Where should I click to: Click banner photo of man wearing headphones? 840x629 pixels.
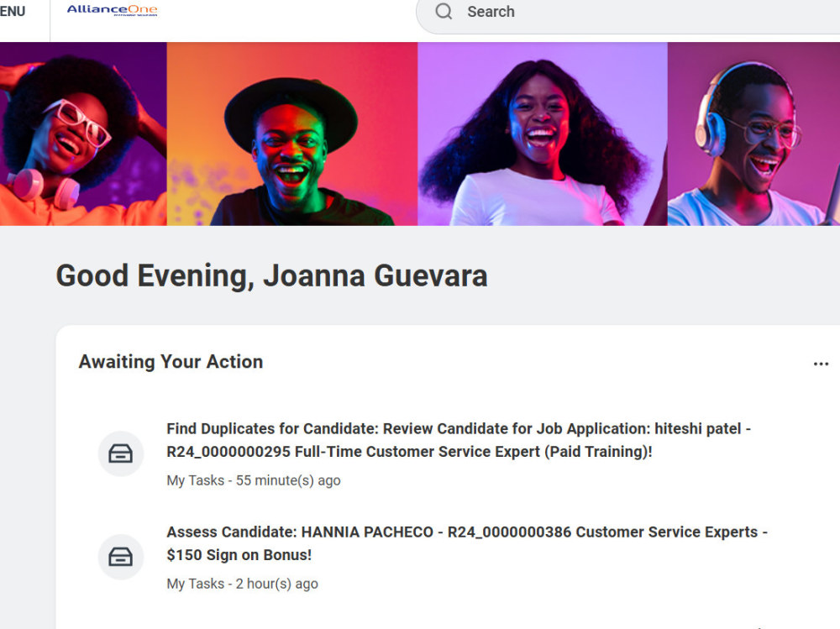753,134
